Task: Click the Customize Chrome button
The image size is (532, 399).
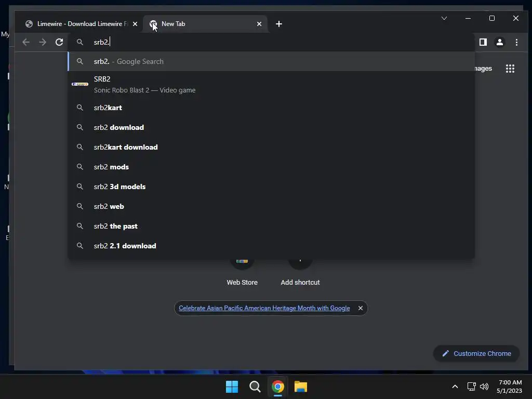Action: [x=476, y=353]
